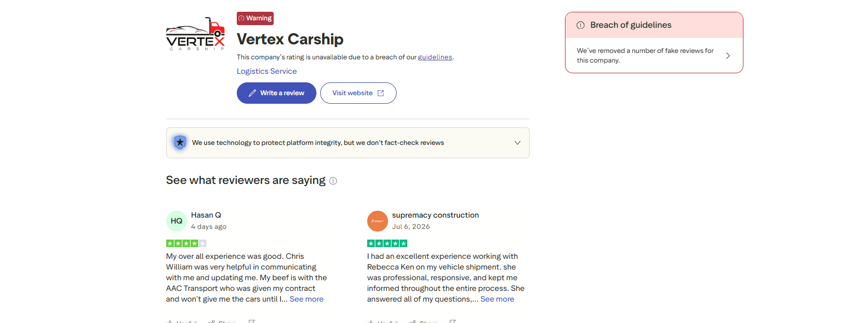868x323 pixels.
Task: Open Hasan Q reviewer name
Action: pyautogui.click(x=206, y=215)
